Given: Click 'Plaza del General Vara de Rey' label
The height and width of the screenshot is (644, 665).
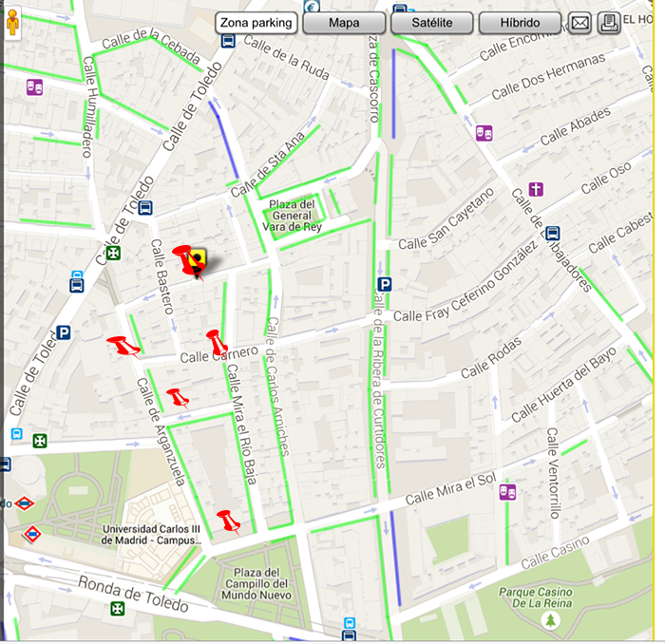Looking at the screenshot, I should [x=293, y=216].
